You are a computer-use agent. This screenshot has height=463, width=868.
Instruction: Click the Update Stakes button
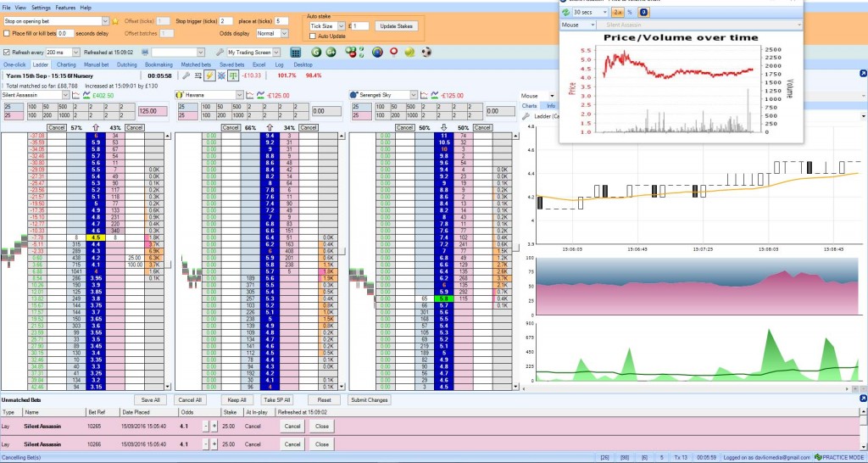pyautogui.click(x=397, y=26)
